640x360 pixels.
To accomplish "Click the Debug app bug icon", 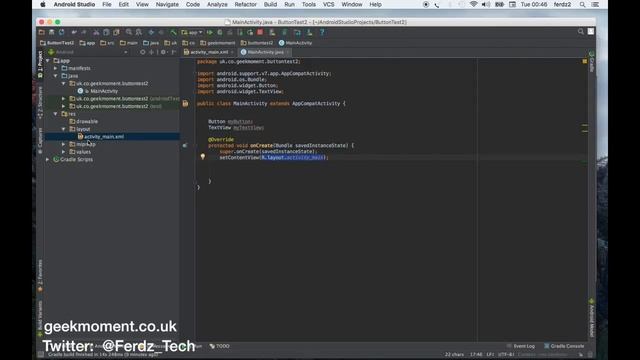I will coord(220,32).
